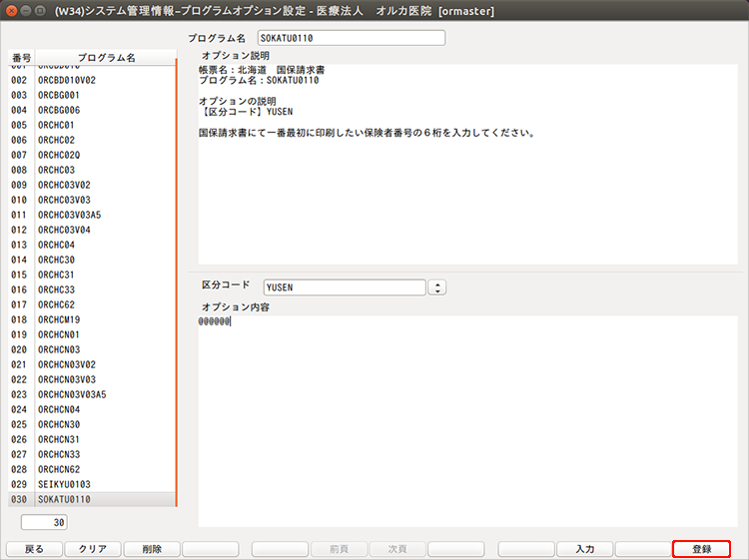Focus the プログラム名 input field
The width and height of the screenshot is (749, 560).
click(x=352, y=38)
